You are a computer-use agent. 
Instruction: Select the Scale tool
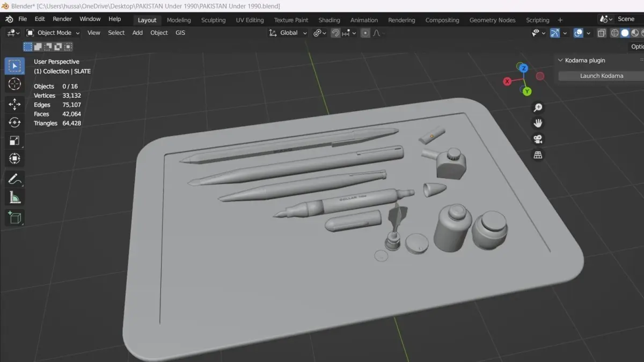pyautogui.click(x=14, y=141)
